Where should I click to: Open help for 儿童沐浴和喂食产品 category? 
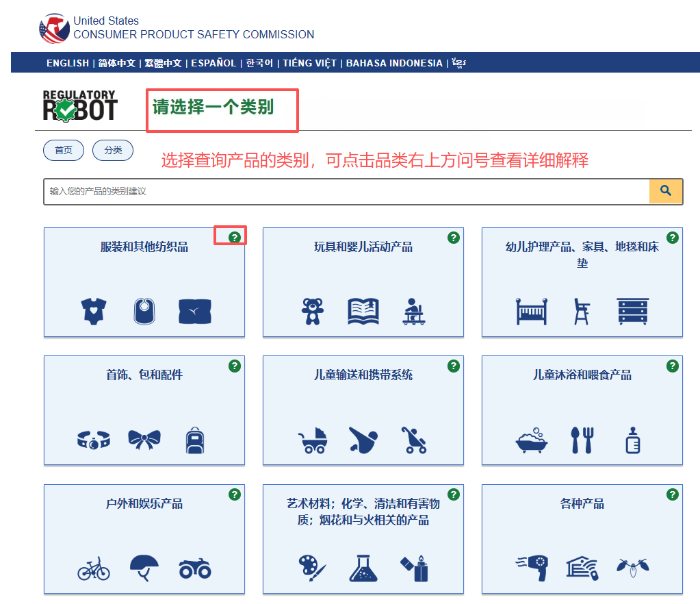click(673, 366)
